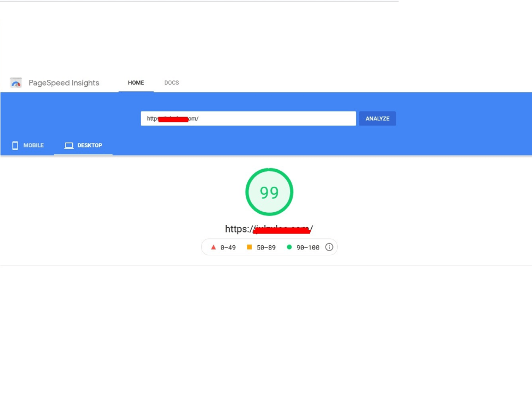This screenshot has height=399, width=532.
Task: Click the PageSpeed Insights logo icon
Action: [x=15, y=82]
